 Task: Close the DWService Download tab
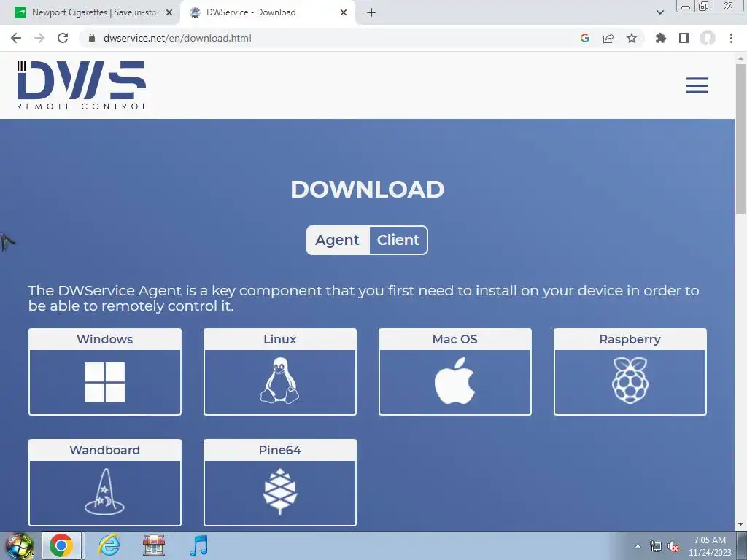[x=344, y=12]
